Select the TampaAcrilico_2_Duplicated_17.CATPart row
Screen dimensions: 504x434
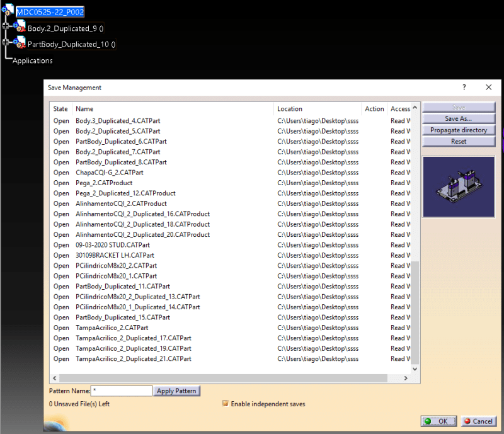tap(231, 338)
